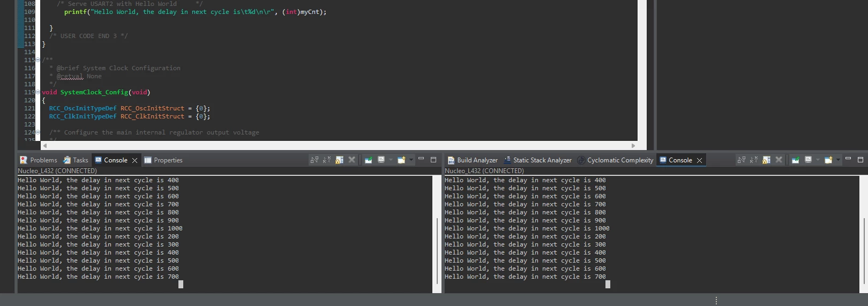Switch to Static Stack Analyzer tab

coord(537,160)
